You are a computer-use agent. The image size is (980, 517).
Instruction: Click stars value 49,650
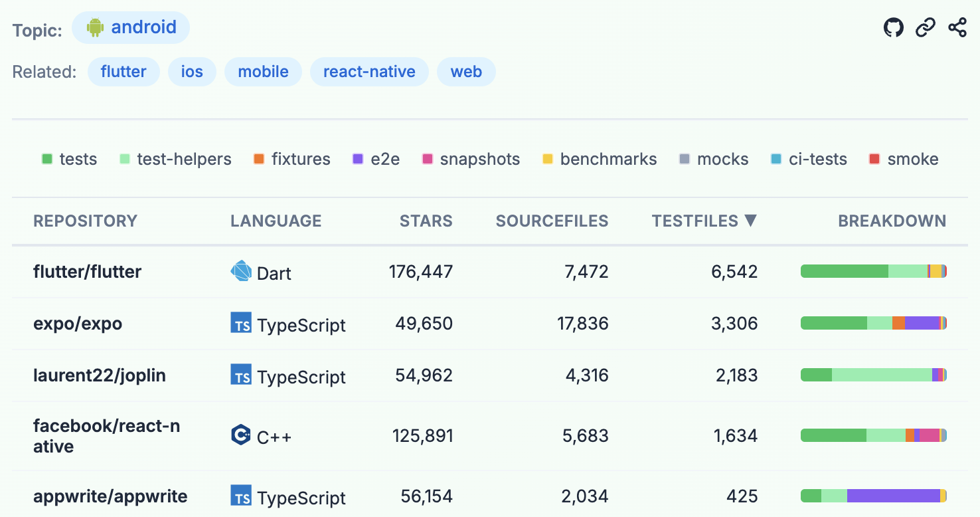424,324
